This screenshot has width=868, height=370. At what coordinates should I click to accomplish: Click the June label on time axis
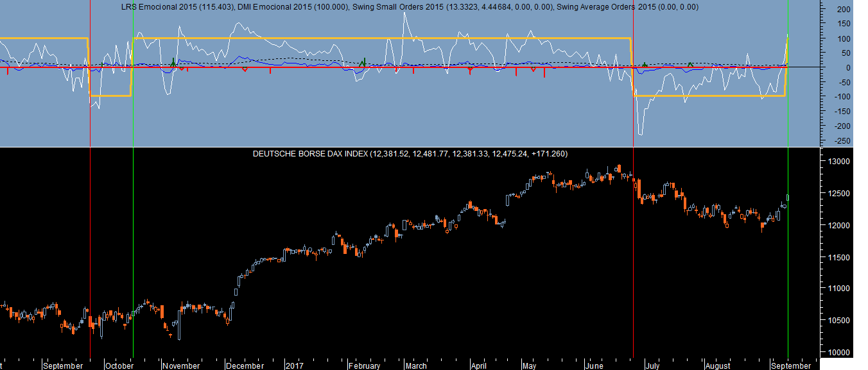pyautogui.click(x=594, y=366)
